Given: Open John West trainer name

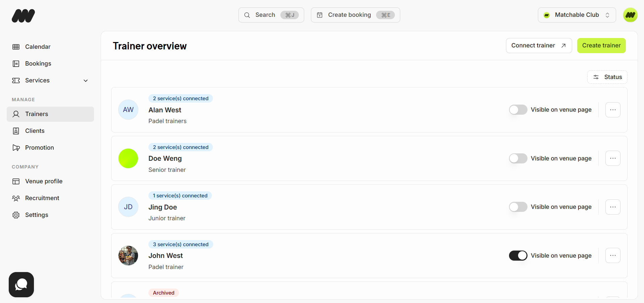Looking at the screenshot, I should coord(166,256).
